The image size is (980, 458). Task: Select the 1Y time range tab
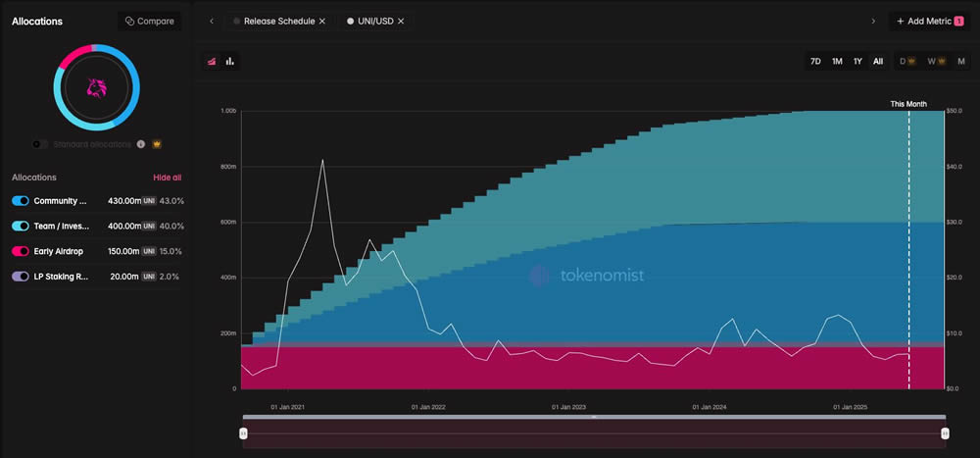(x=857, y=61)
